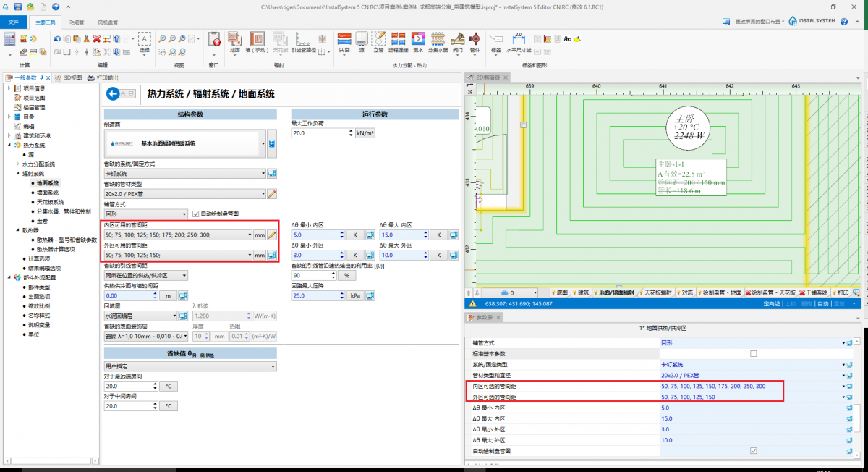868x472 pixels.
Task: Click pencil edit icon beside 20x2.0 / PEX管
Action: tap(273, 194)
